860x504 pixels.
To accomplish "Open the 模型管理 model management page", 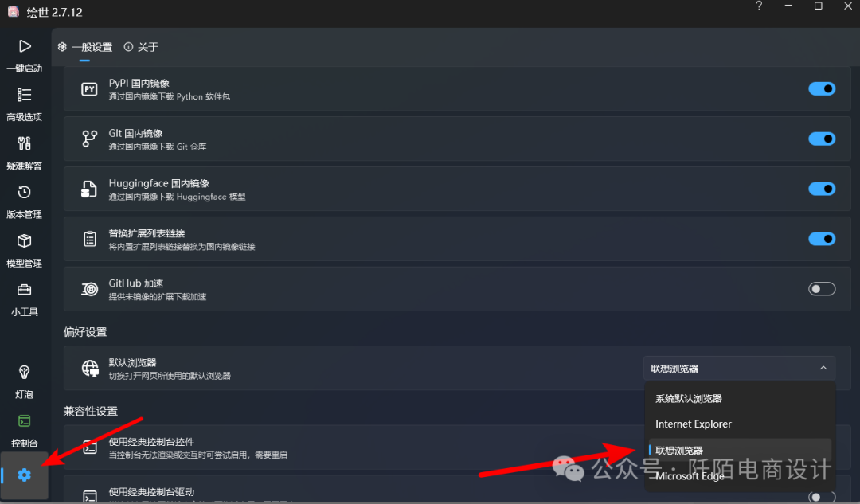I will click(24, 250).
